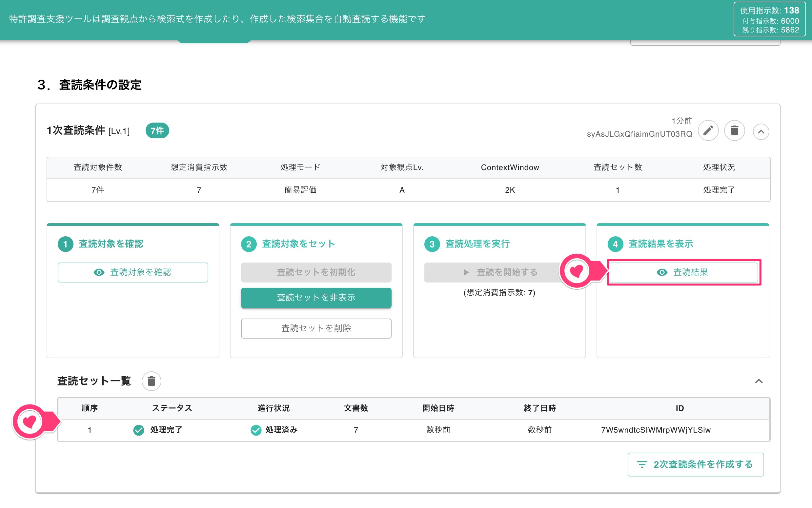
Task: Click the 査読対象を確認 button
Action: pos(133,272)
